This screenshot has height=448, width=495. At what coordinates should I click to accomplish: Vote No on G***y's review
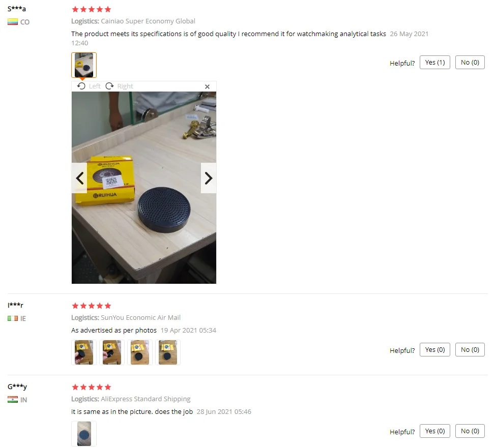(x=470, y=431)
